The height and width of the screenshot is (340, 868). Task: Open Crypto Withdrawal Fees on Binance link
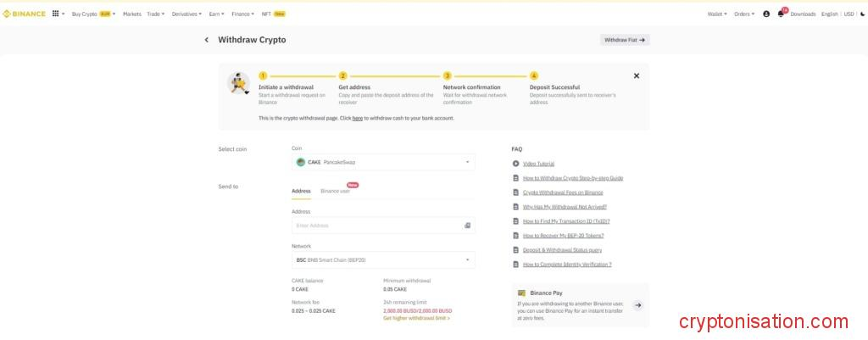[x=563, y=192]
